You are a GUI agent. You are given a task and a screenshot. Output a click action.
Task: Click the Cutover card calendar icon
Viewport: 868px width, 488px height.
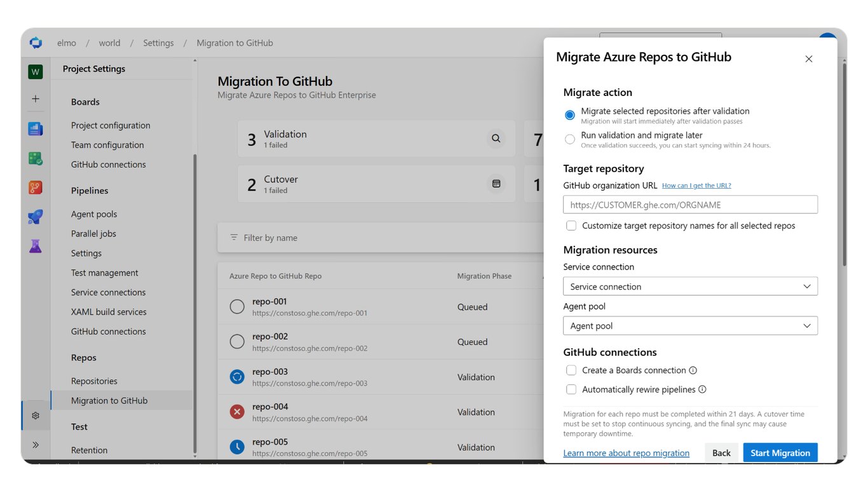(x=496, y=184)
